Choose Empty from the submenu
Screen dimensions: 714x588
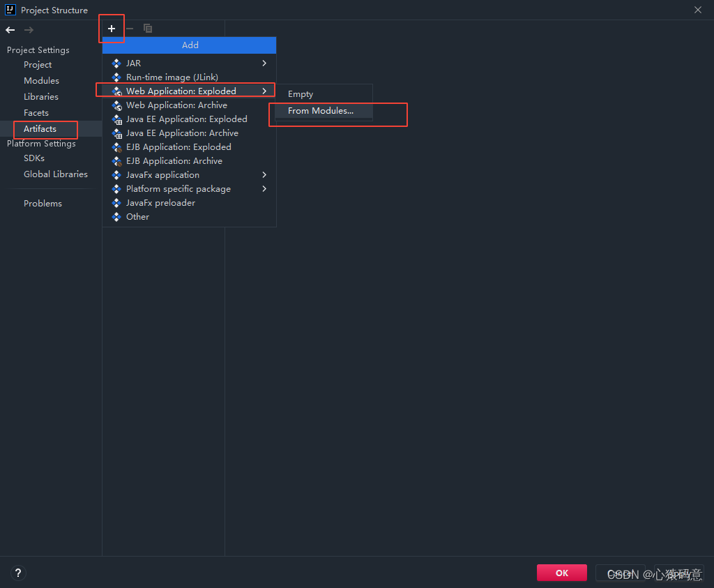[x=324, y=94]
